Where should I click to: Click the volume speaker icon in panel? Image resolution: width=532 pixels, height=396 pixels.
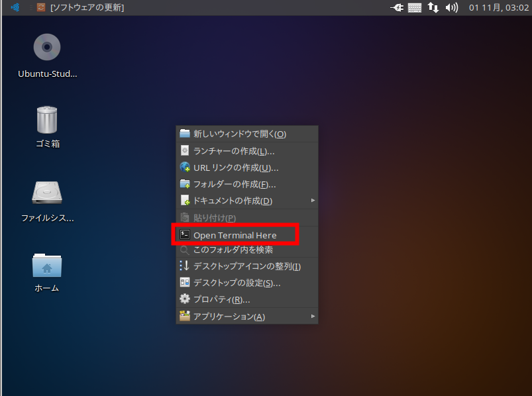(x=452, y=7)
